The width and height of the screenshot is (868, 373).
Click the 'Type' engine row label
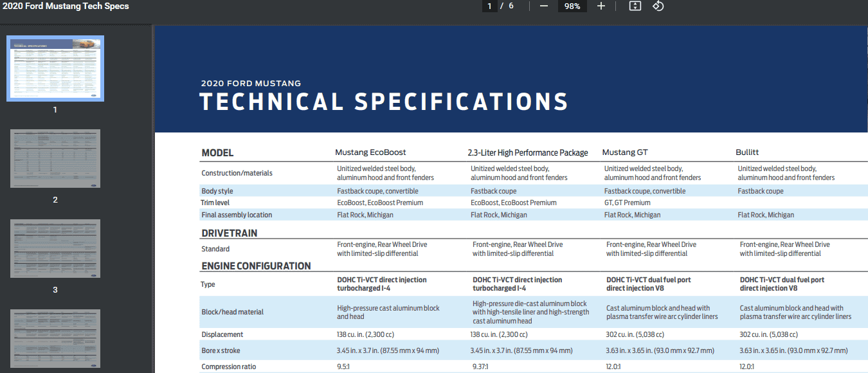[208, 284]
